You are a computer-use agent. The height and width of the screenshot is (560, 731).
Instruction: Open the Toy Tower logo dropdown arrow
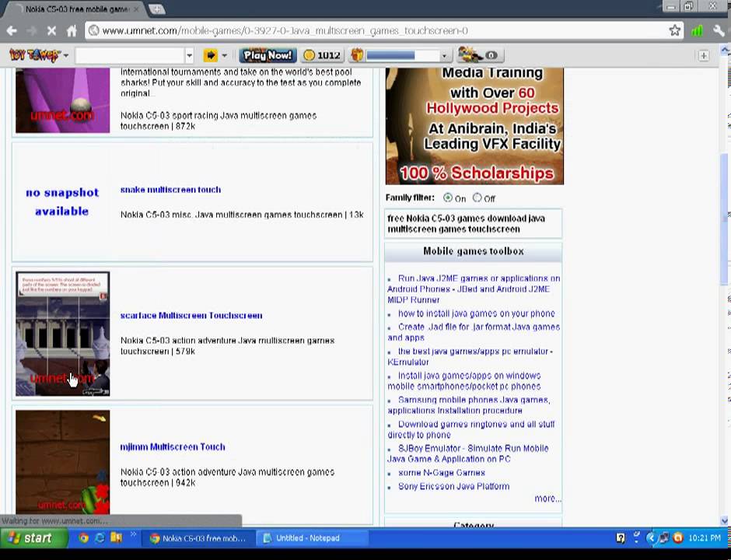point(66,55)
